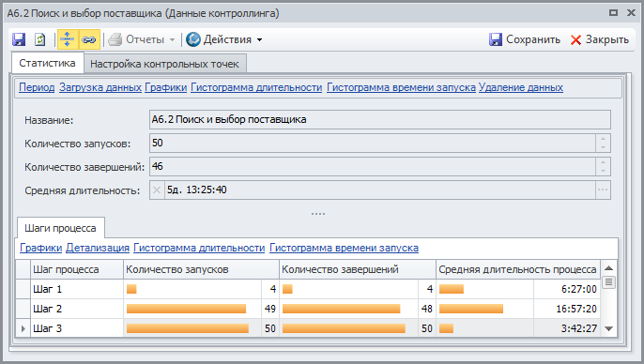The height and width of the screenshot is (364, 644).
Task: Open the Действия dropdown menu
Action: coord(259,39)
